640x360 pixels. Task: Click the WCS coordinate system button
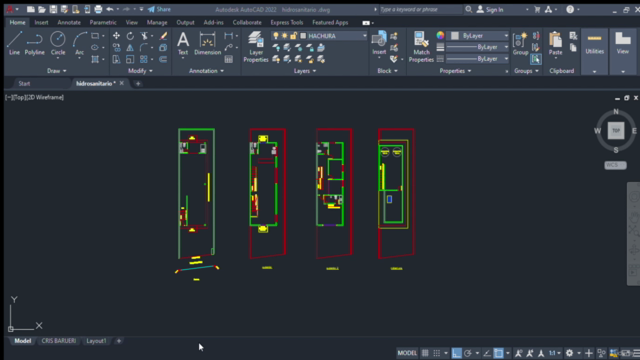615,165
